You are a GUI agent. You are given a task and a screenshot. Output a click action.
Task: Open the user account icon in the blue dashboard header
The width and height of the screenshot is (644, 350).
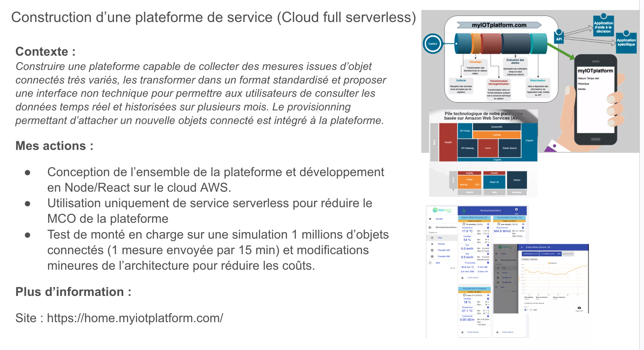coord(516,209)
